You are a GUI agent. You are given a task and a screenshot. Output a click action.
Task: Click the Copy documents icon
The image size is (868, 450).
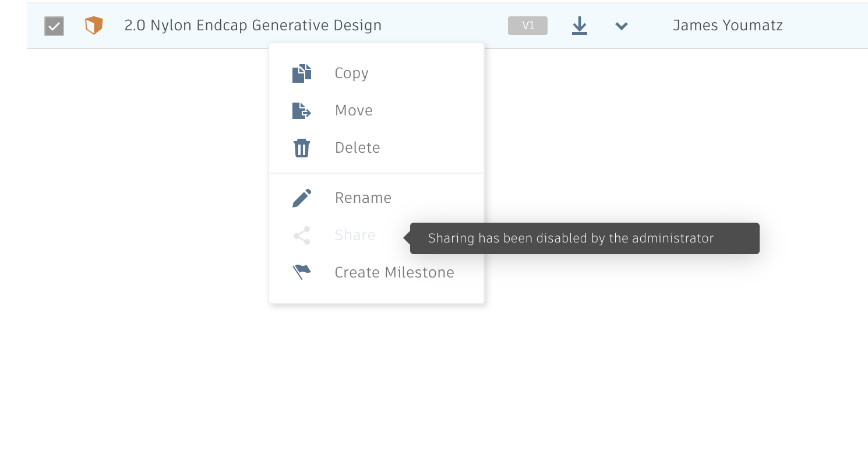tap(302, 73)
